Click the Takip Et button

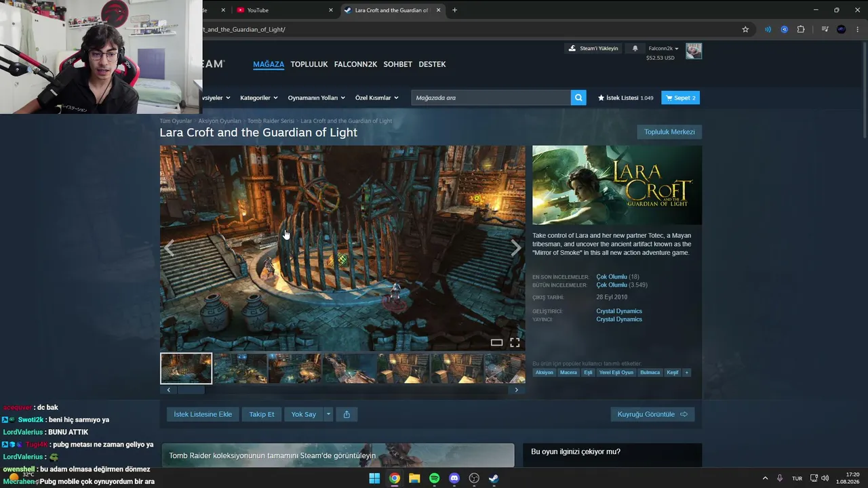coord(262,414)
